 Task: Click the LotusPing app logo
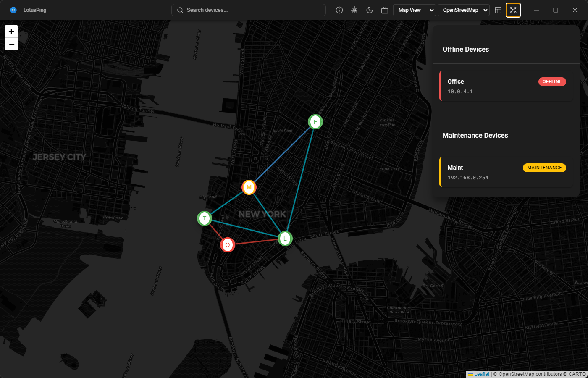tap(13, 10)
